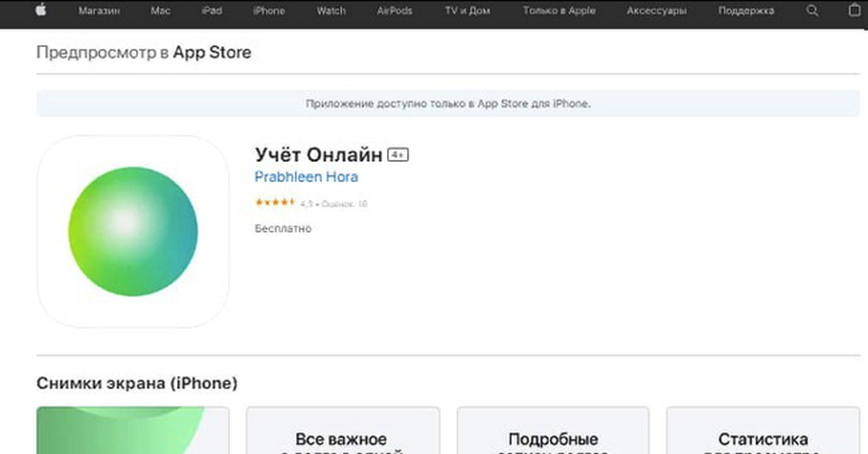Open Аксессуары in navigation
This screenshot has width=868, height=454.
click(x=657, y=11)
